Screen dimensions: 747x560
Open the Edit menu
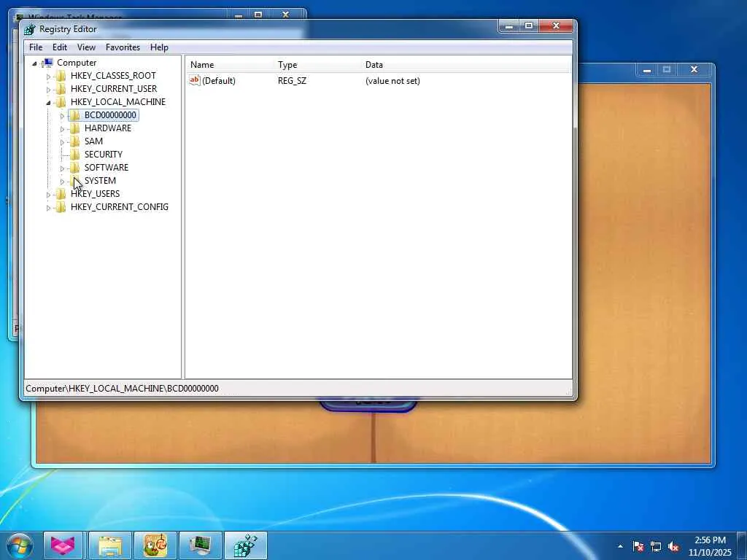click(x=60, y=47)
